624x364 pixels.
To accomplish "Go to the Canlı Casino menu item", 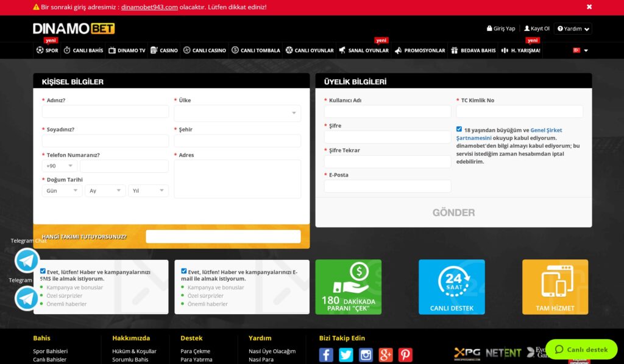I will pyautogui.click(x=205, y=51).
